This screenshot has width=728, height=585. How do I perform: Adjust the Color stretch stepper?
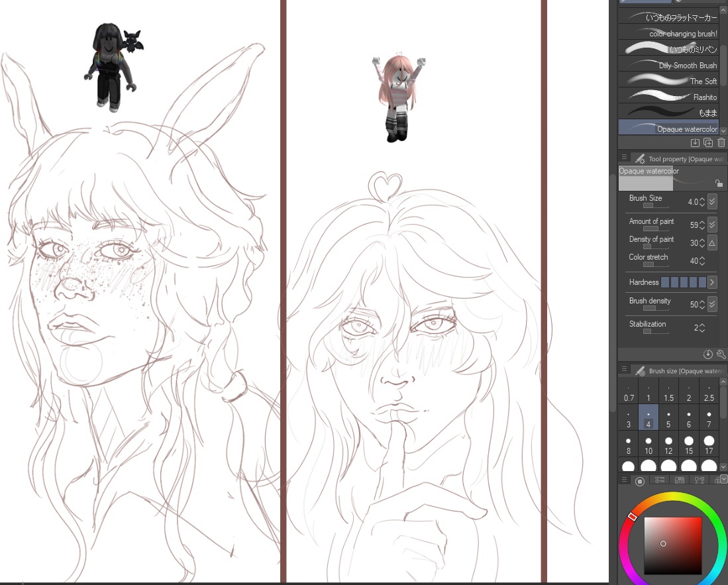(702, 261)
